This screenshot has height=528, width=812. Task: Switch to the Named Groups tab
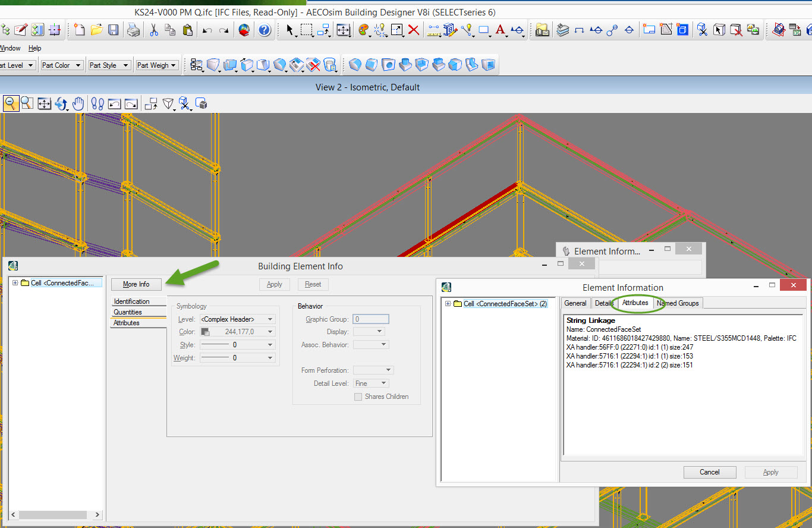pyautogui.click(x=678, y=303)
